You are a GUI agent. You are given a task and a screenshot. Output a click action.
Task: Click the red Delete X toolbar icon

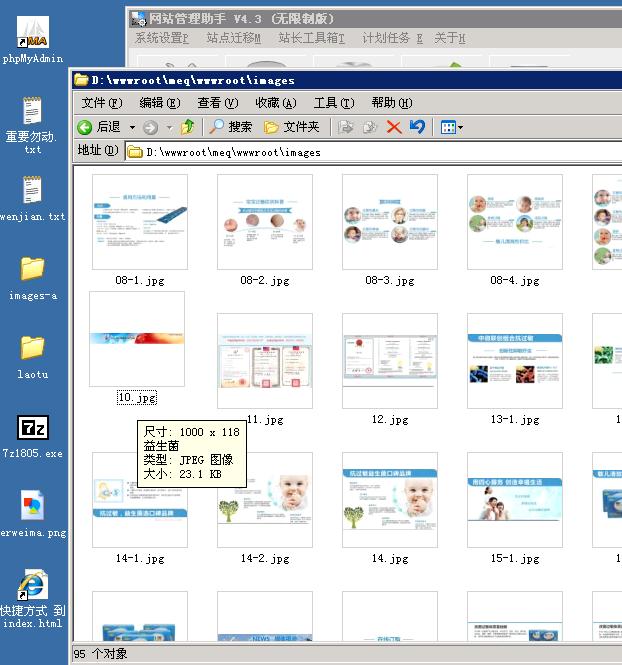click(394, 127)
